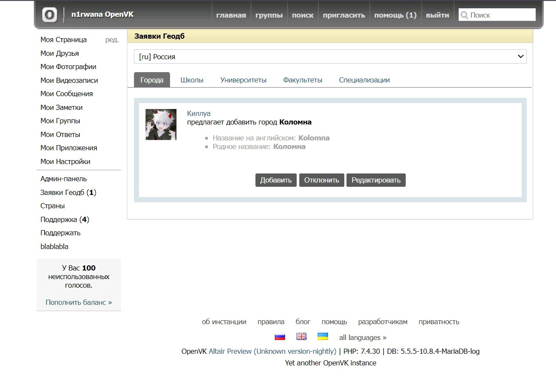Click the PHP: 7.4.30 footer text
Screen dimensions: 556x392
[x=362, y=351]
